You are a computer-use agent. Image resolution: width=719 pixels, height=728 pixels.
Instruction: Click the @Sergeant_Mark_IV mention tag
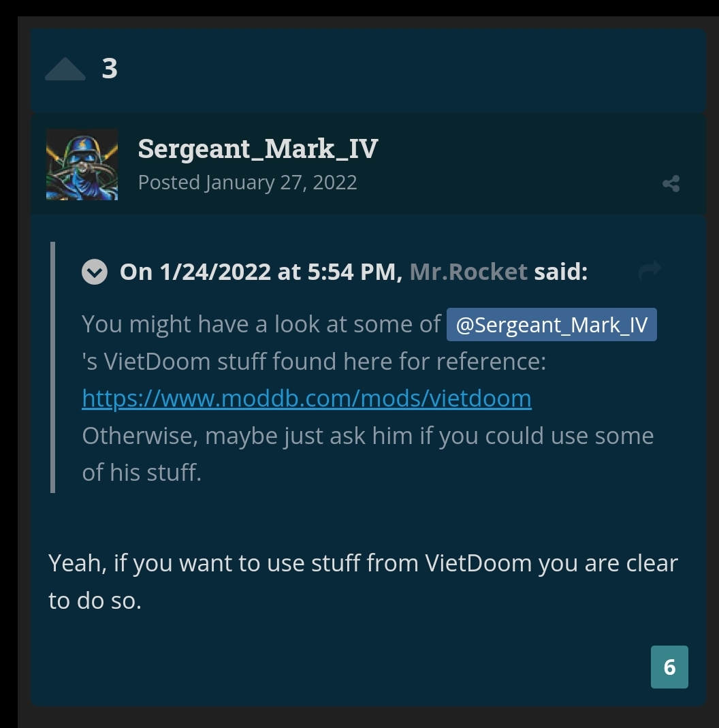tap(552, 325)
